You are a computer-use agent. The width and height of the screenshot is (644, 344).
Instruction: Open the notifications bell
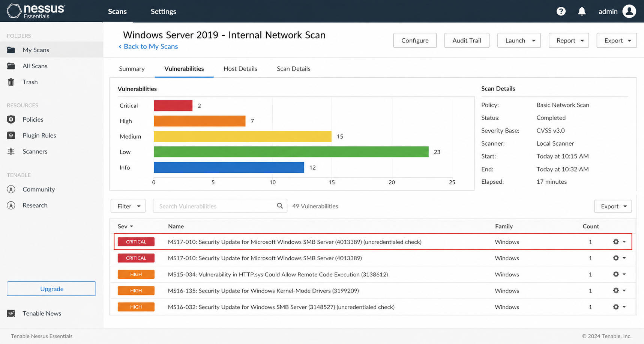pos(582,11)
